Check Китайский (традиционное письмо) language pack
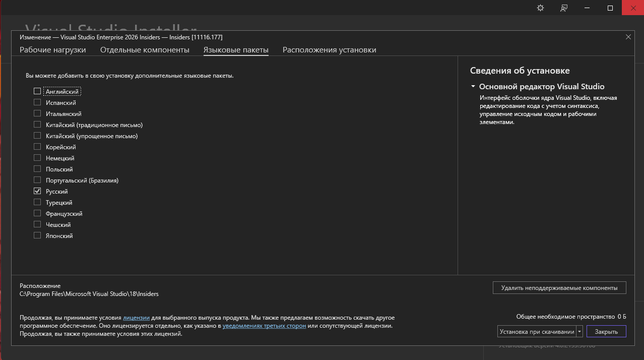 [37, 125]
